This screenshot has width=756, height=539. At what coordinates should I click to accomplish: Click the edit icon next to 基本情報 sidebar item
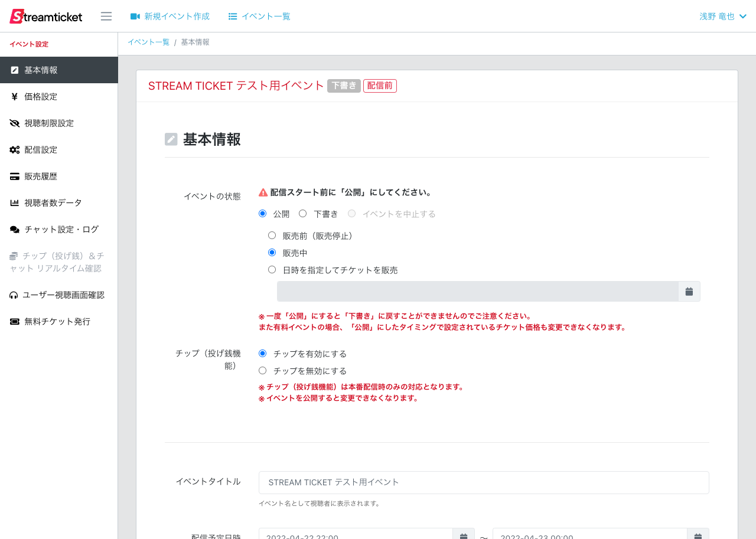click(15, 70)
